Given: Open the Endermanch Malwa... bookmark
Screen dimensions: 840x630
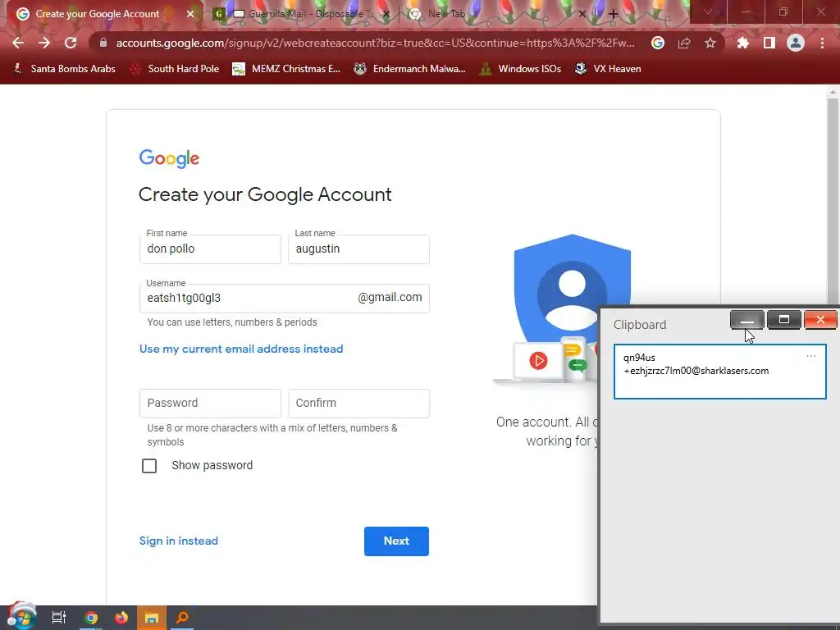Looking at the screenshot, I should pyautogui.click(x=410, y=69).
